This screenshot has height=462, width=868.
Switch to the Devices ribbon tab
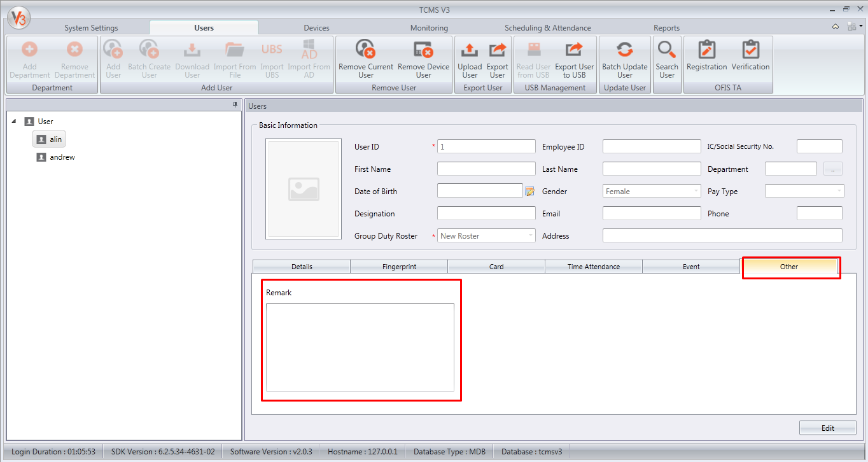coord(316,28)
